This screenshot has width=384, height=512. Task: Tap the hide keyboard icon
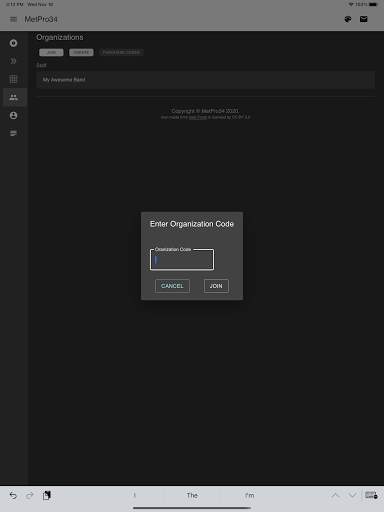pos(371,495)
